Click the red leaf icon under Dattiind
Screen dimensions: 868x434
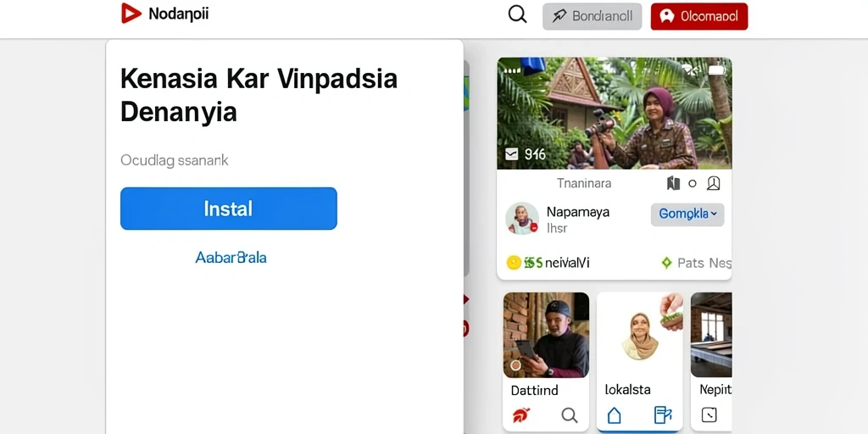[521, 415]
